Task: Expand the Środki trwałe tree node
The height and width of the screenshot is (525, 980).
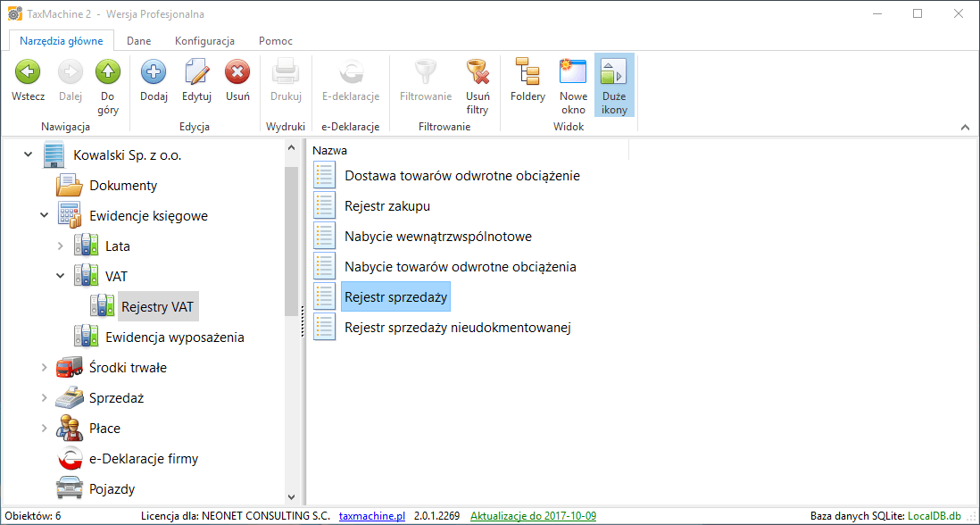Action: tap(44, 368)
